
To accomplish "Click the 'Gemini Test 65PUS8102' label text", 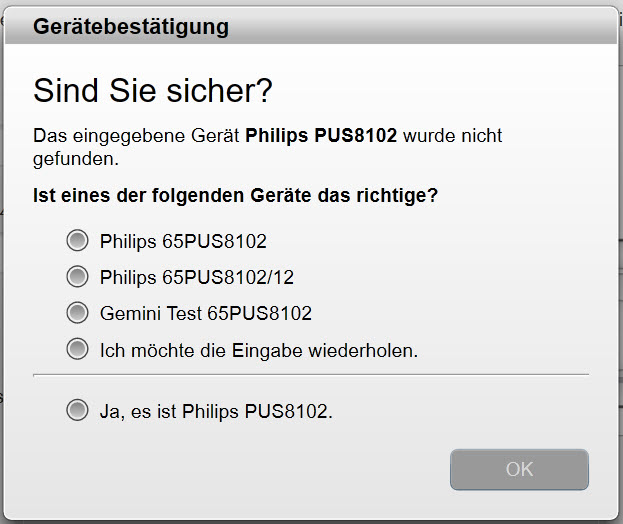I will [x=206, y=314].
